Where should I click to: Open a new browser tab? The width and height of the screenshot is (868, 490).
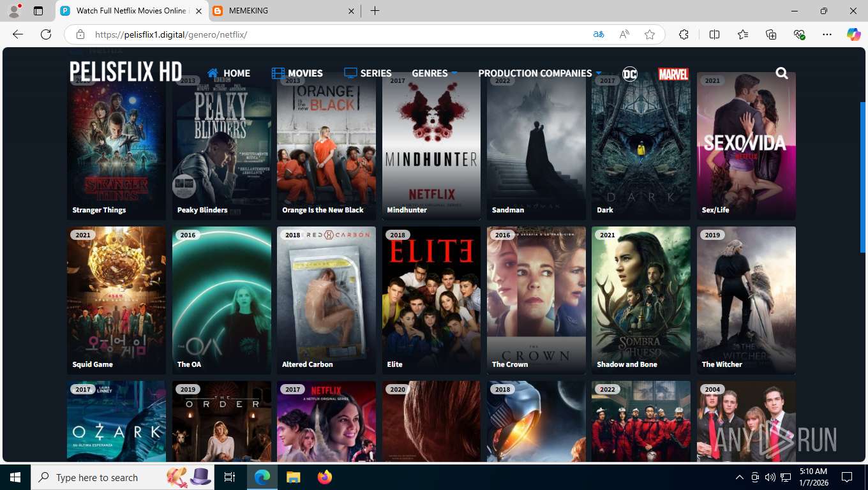click(x=375, y=11)
